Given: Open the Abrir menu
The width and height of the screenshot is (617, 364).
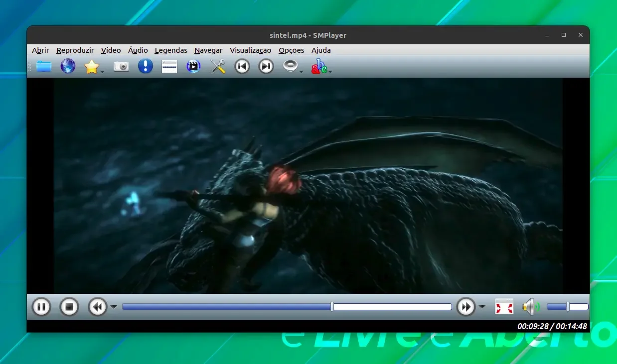Looking at the screenshot, I should coord(40,50).
